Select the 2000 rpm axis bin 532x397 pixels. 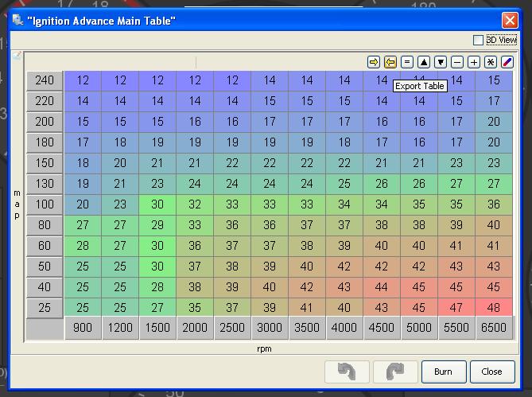195,328
